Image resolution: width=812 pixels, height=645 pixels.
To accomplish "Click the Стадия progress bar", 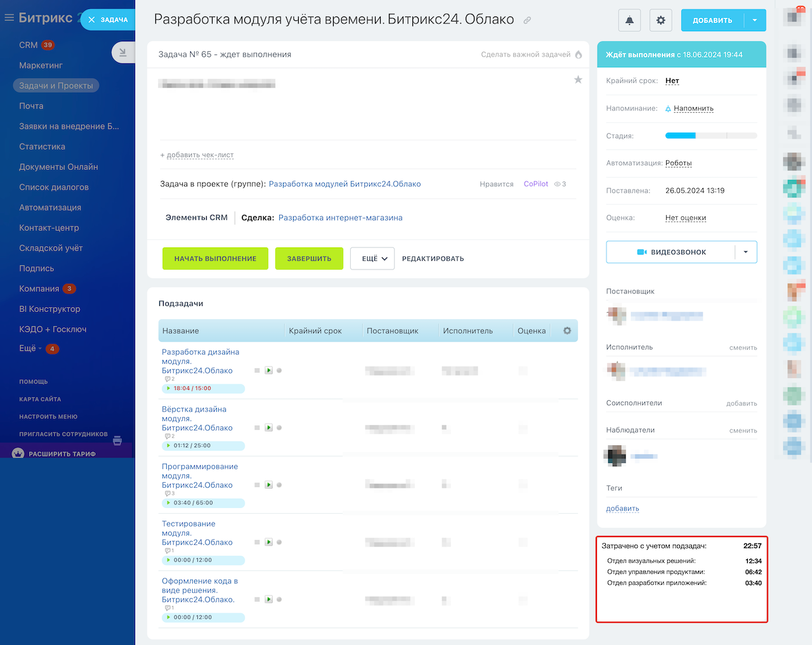I will click(711, 136).
